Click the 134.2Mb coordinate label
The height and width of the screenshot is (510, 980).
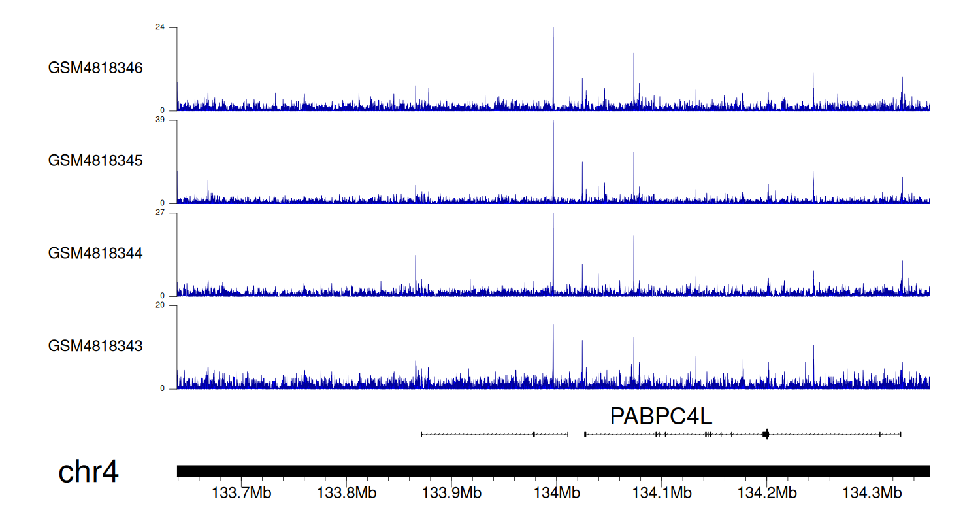(766, 492)
